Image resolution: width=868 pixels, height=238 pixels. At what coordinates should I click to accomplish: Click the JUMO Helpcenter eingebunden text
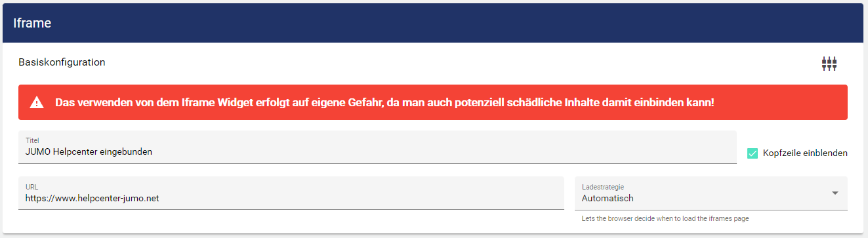[89, 152]
